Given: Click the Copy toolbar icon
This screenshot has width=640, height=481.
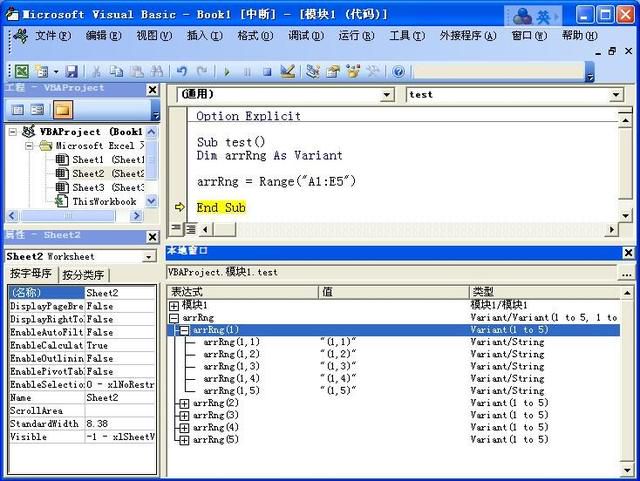Looking at the screenshot, I should pos(117,71).
